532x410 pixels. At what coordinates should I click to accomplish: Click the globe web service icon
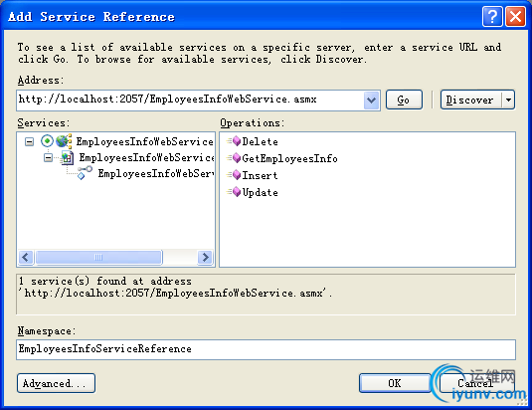64,141
